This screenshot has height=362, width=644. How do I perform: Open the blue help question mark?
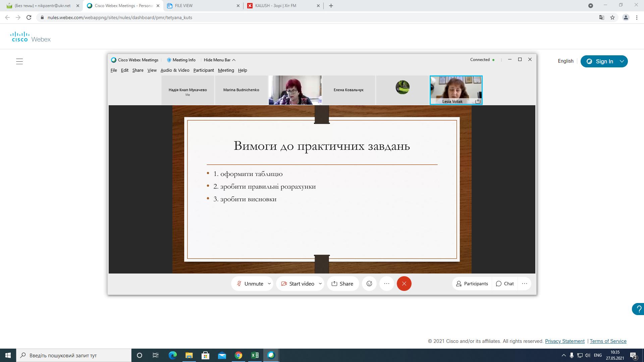point(638,309)
